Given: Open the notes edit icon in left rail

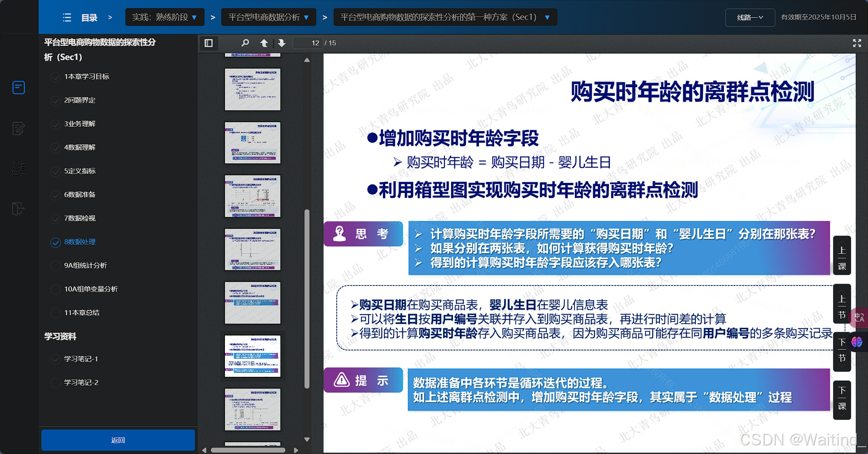Looking at the screenshot, I should point(19,128).
